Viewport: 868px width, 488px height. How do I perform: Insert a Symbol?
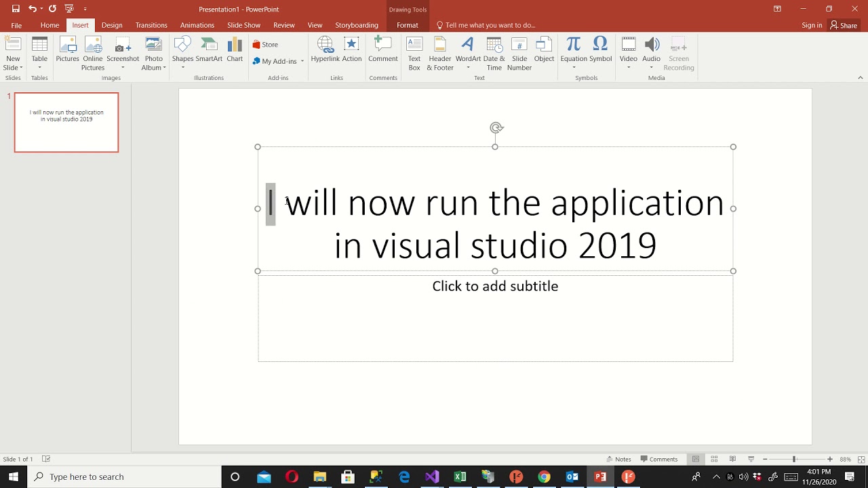(x=600, y=50)
